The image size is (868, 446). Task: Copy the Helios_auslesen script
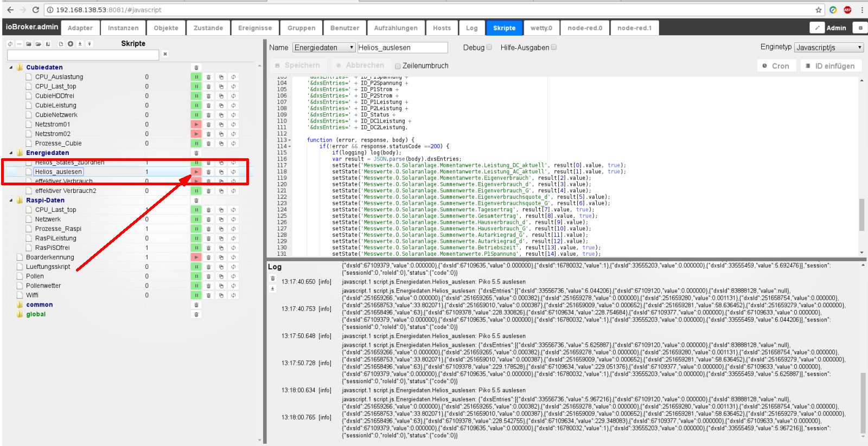(221, 172)
